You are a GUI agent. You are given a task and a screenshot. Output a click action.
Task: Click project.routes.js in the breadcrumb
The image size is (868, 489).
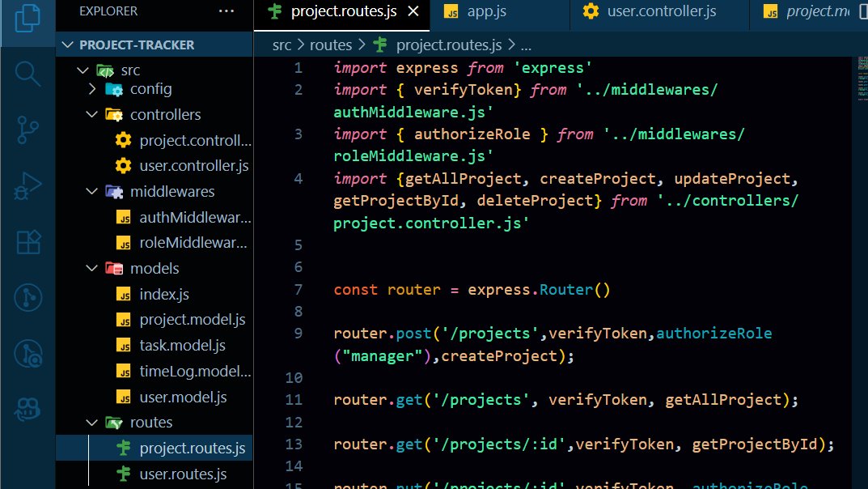pyautogui.click(x=448, y=45)
